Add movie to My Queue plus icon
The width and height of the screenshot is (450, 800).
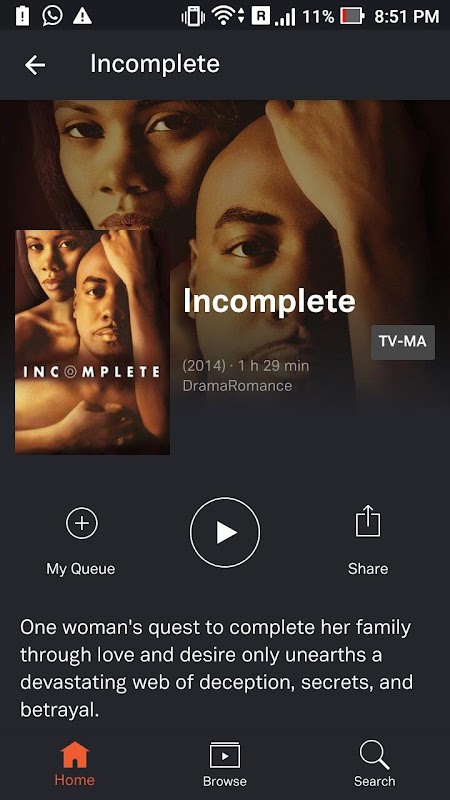point(82,523)
